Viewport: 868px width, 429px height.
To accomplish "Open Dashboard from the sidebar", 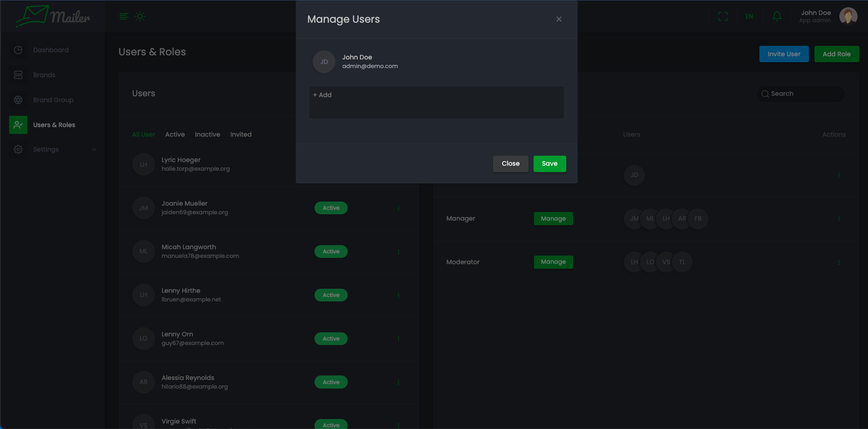I will (50, 50).
